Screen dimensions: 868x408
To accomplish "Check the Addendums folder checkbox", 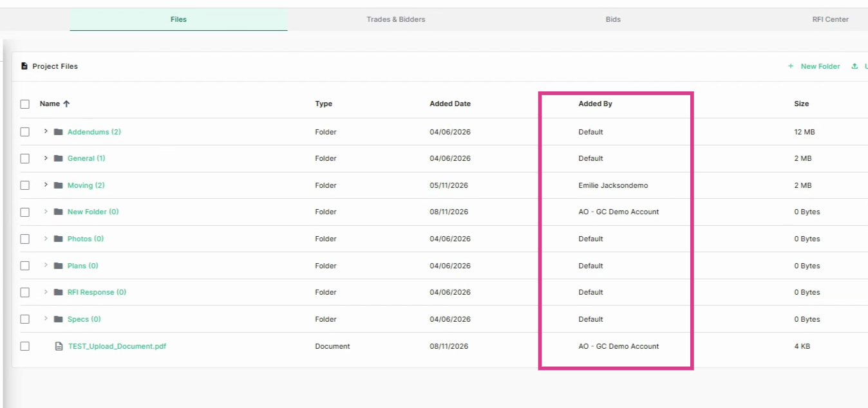I will (24, 132).
